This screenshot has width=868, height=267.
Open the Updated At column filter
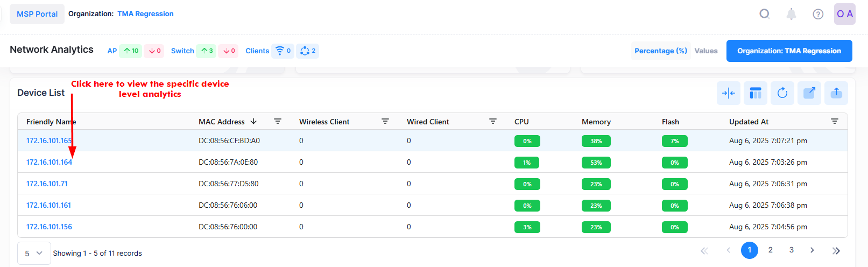[834, 122]
